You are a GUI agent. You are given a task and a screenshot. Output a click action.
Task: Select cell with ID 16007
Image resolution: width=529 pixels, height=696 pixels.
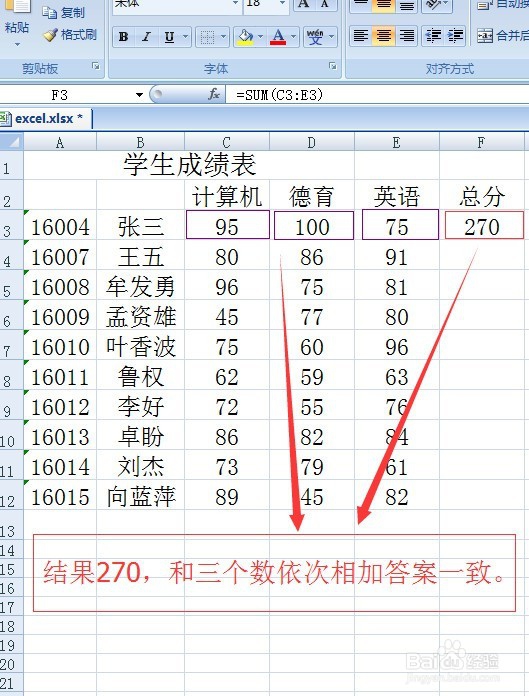point(60,256)
